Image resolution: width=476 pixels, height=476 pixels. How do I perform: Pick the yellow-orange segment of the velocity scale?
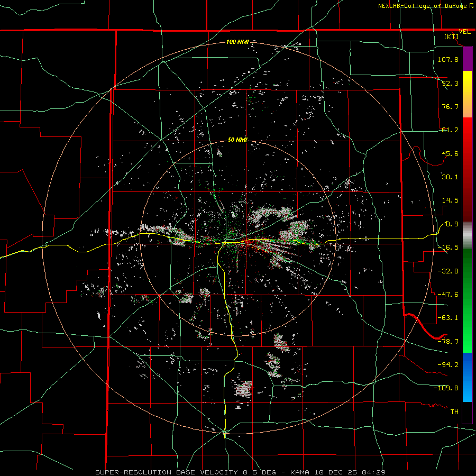pyautogui.click(x=467, y=94)
